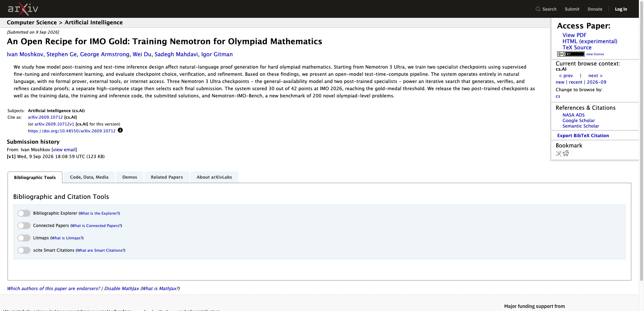Screen dimensions: 644x311
Task: Enable the Connected Papers toggle
Action: point(24,226)
